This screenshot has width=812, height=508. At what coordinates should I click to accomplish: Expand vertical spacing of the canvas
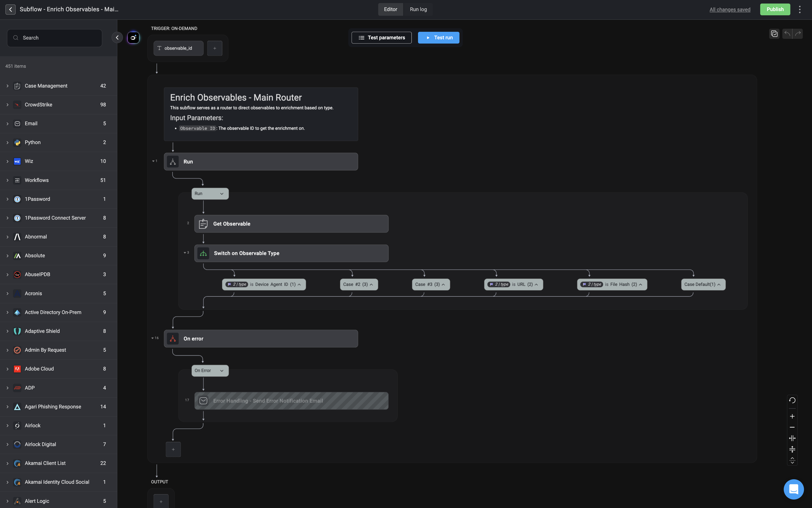tap(792, 449)
